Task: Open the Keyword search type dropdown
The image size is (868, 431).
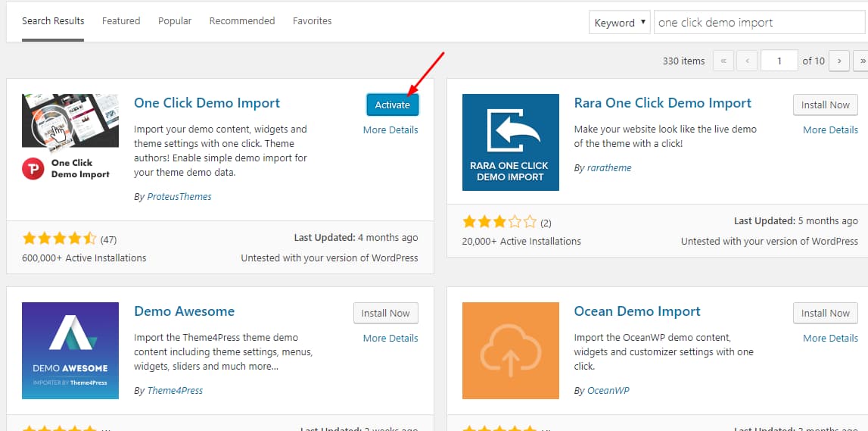Action: [x=620, y=23]
